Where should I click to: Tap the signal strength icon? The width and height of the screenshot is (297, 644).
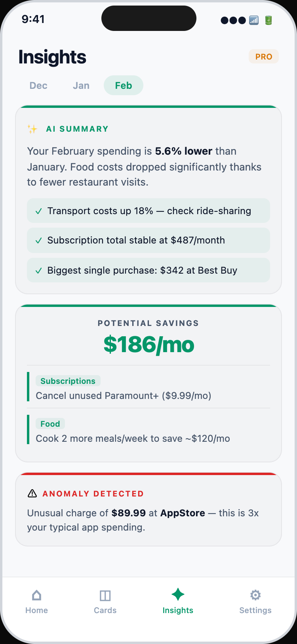coord(254,20)
